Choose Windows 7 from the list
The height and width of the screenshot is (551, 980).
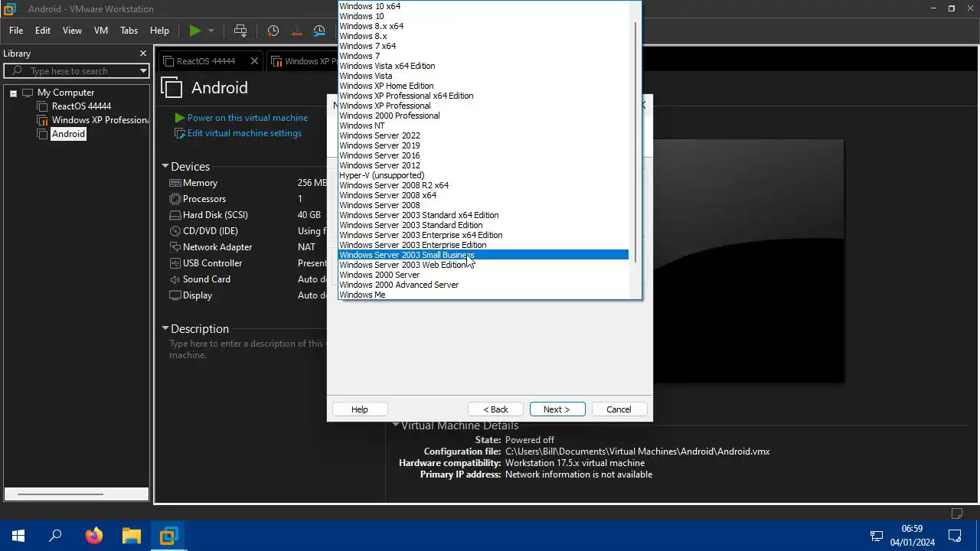(x=483, y=56)
